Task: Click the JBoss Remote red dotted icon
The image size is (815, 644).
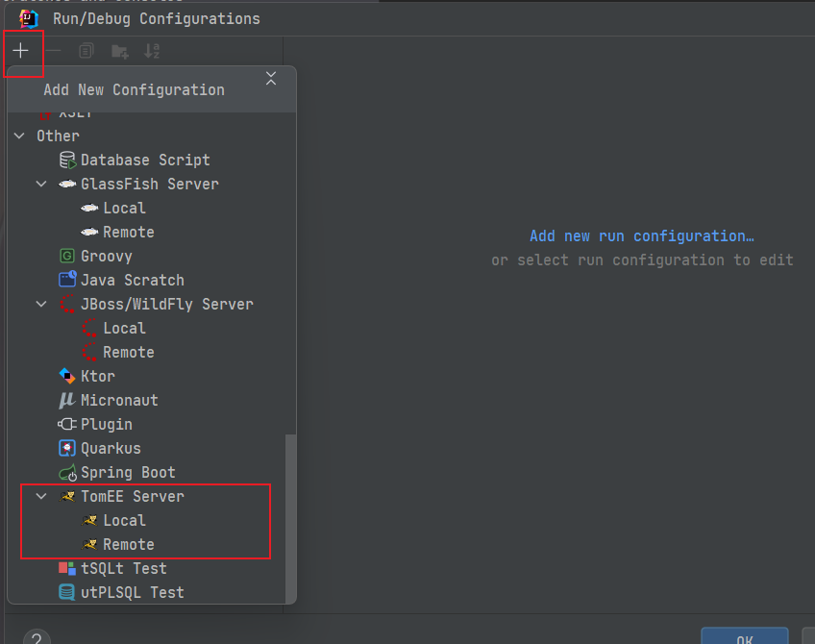Action: (89, 352)
